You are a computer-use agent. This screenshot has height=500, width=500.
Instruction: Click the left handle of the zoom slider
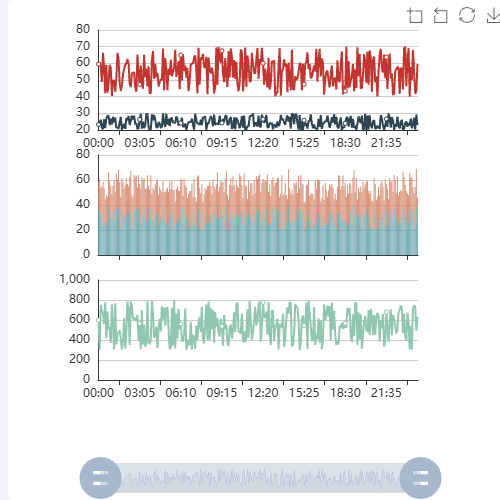click(x=100, y=478)
